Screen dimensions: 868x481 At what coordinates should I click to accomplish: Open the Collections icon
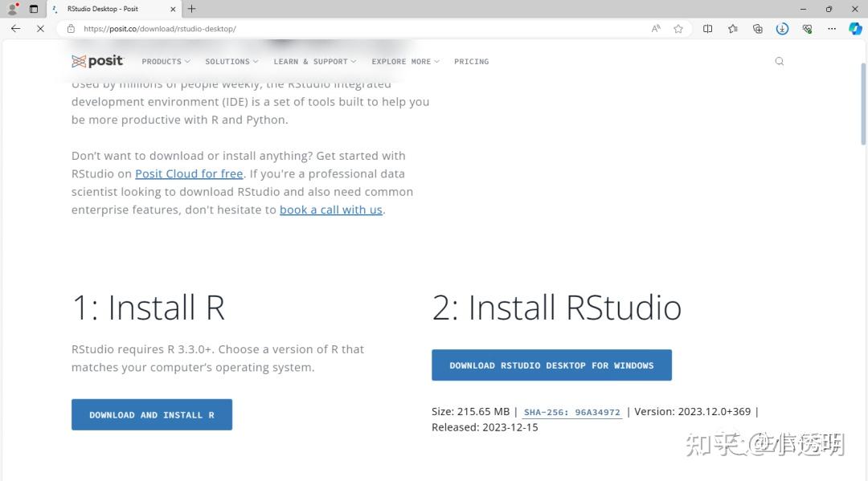(758, 29)
